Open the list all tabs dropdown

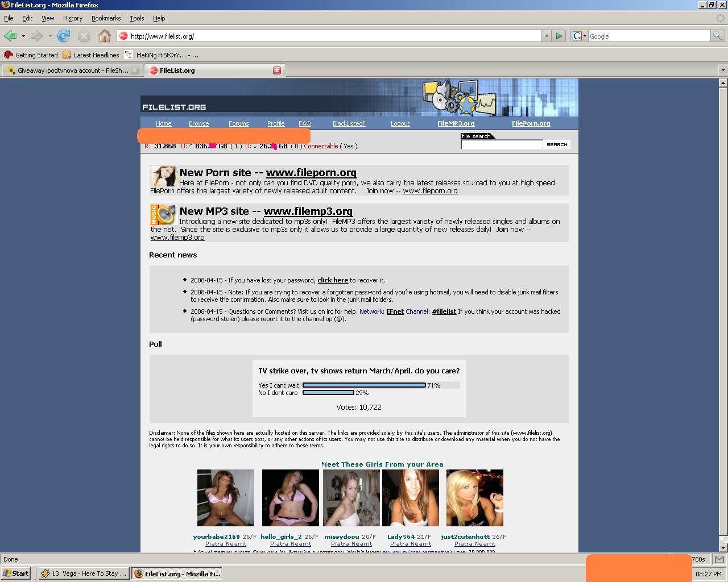click(723, 70)
